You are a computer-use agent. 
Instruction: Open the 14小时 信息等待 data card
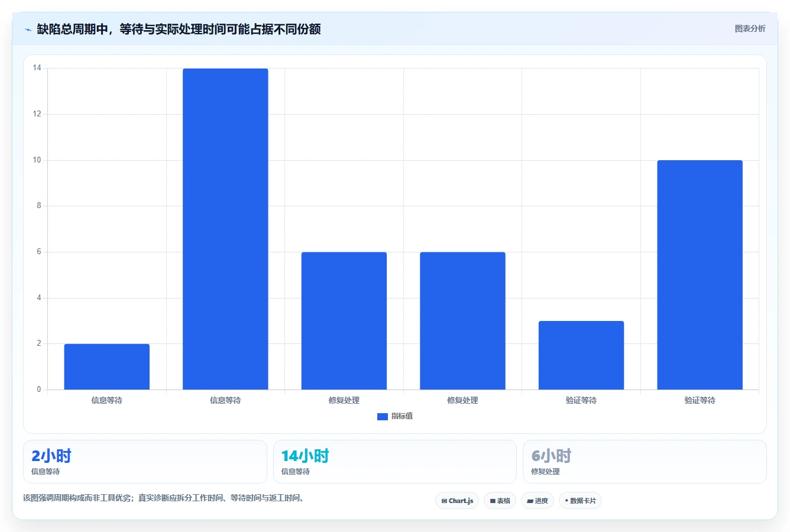point(394,462)
